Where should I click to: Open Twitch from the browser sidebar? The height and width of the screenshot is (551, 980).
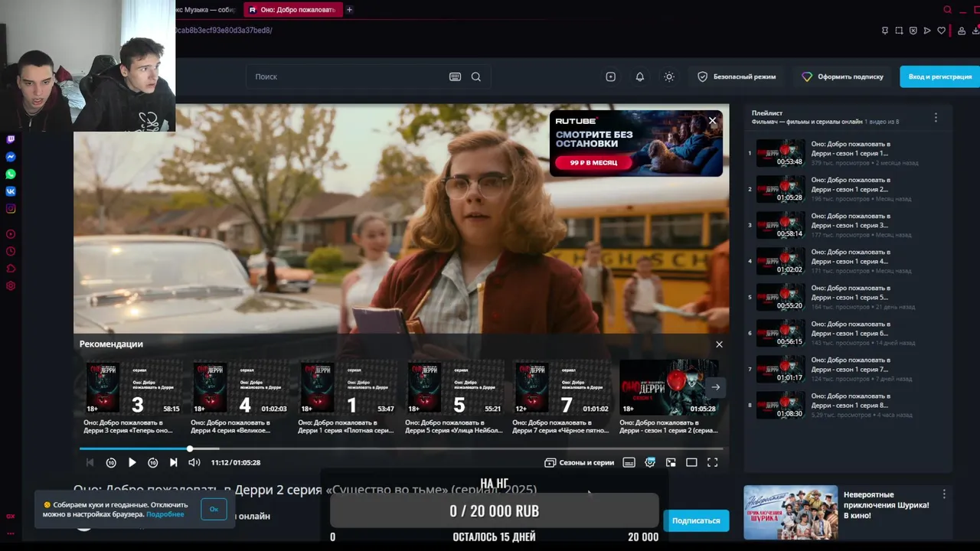11,139
